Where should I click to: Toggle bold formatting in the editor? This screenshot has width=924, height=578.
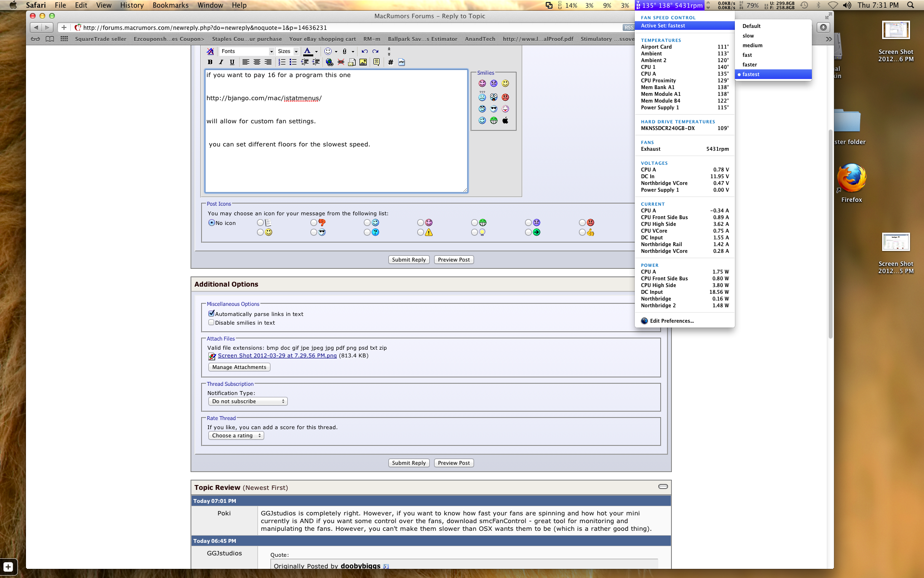tap(210, 62)
